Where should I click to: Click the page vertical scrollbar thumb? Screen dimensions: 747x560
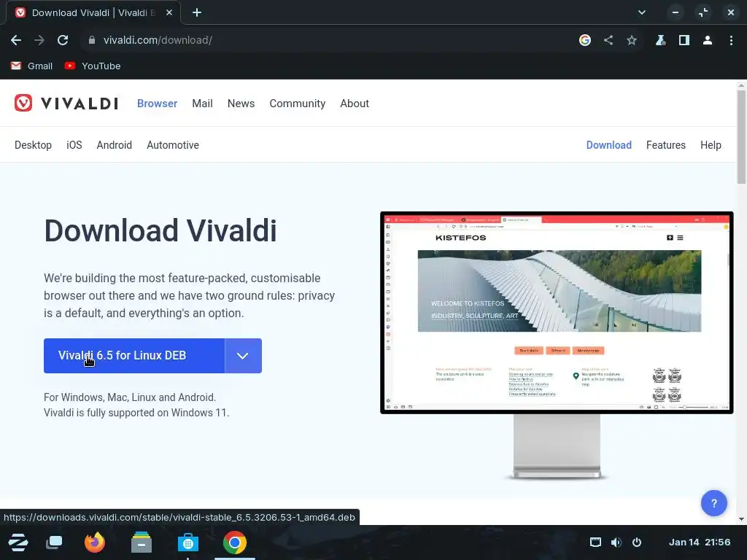[741, 136]
